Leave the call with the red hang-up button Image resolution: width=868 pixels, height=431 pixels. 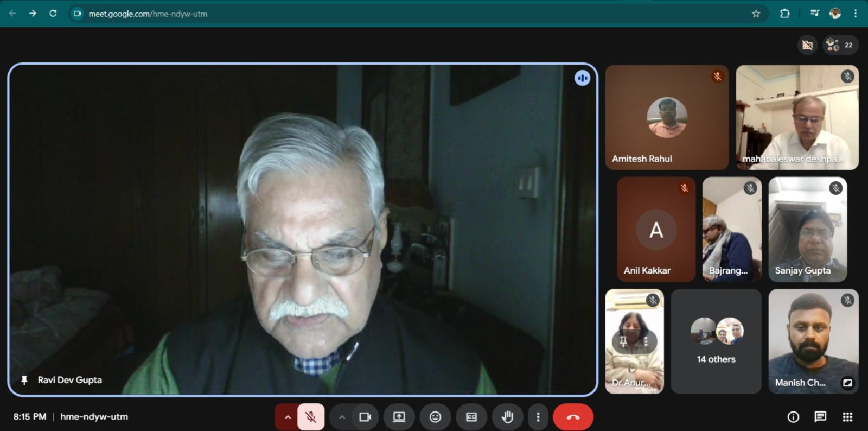tap(573, 417)
